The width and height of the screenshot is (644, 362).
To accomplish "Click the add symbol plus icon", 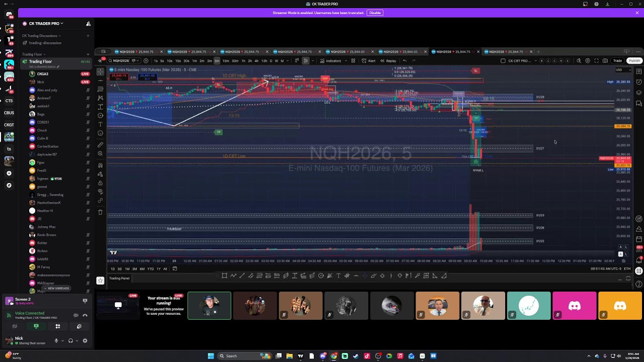I will point(146,61).
